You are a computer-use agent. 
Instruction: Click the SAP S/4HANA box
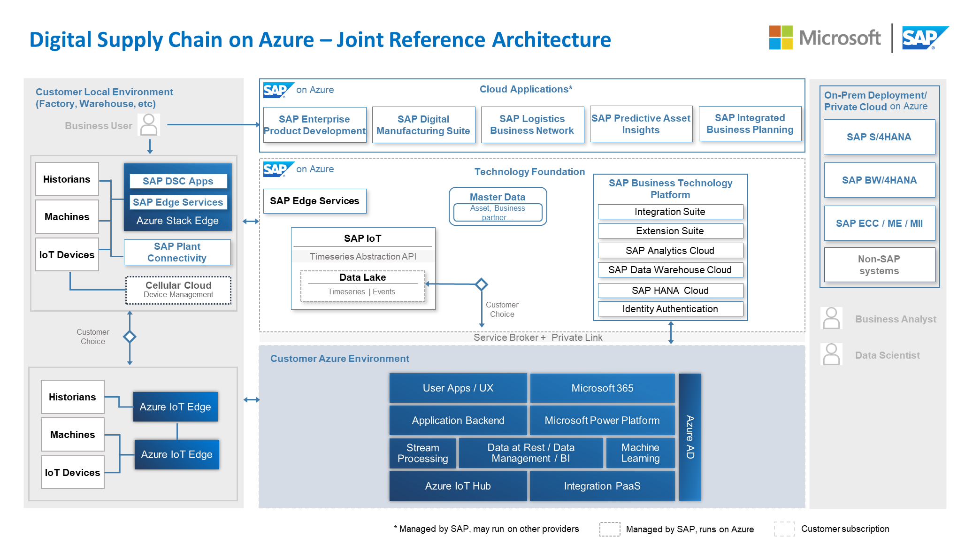pos(879,137)
